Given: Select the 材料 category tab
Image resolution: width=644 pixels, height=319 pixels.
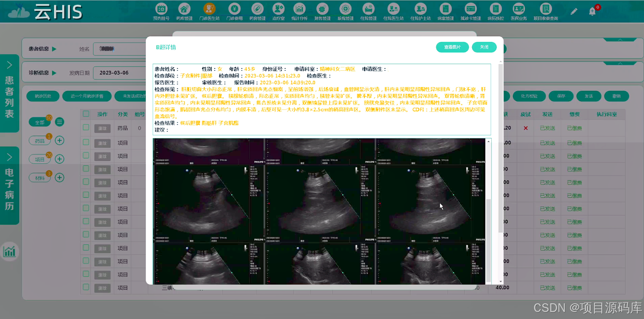Looking at the screenshot, I should (x=40, y=178).
